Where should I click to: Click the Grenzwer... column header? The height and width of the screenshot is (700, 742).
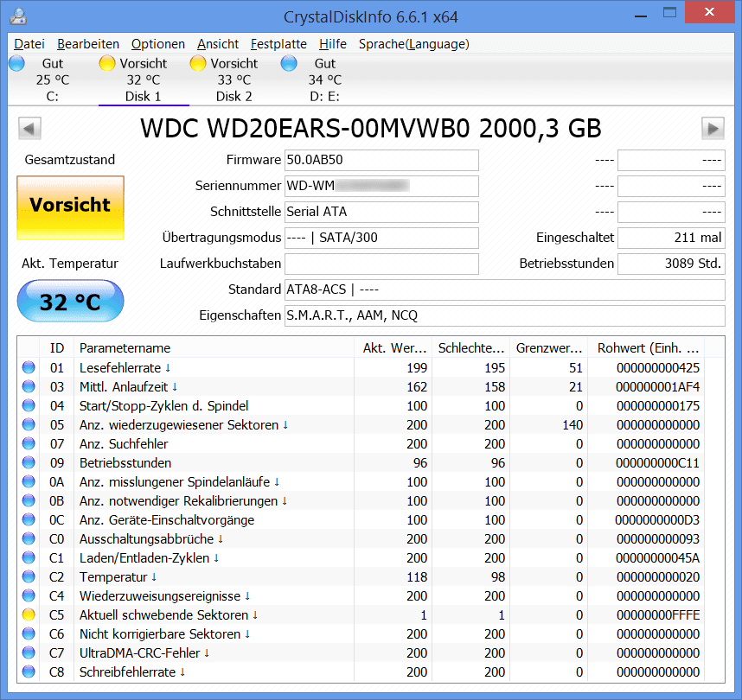point(548,348)
